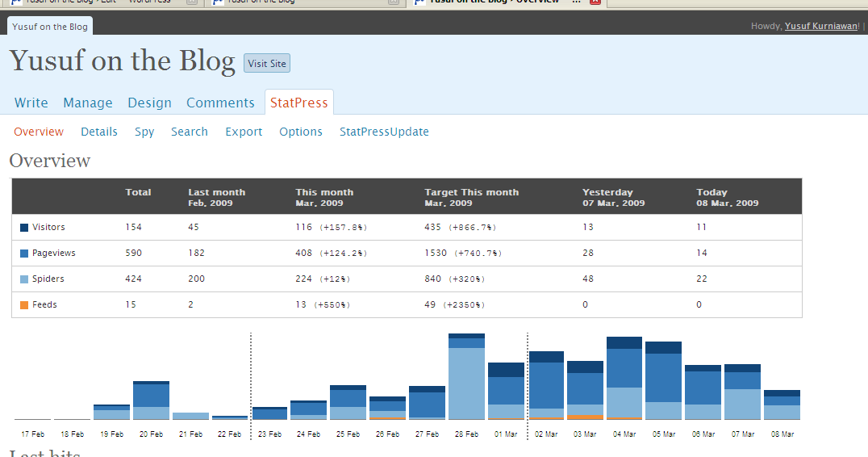Go to the Details subpage
The image size is (868, 457).
(99, 132)
